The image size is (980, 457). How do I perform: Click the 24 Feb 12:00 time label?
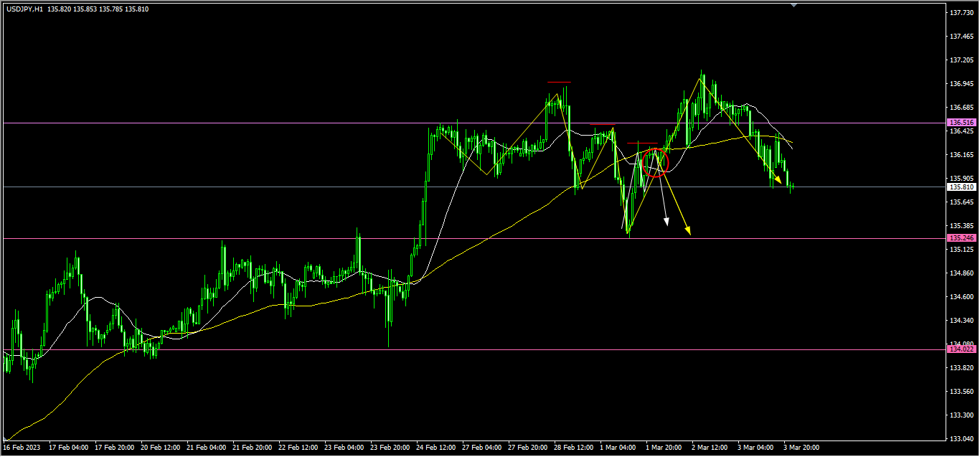(435, 447)
